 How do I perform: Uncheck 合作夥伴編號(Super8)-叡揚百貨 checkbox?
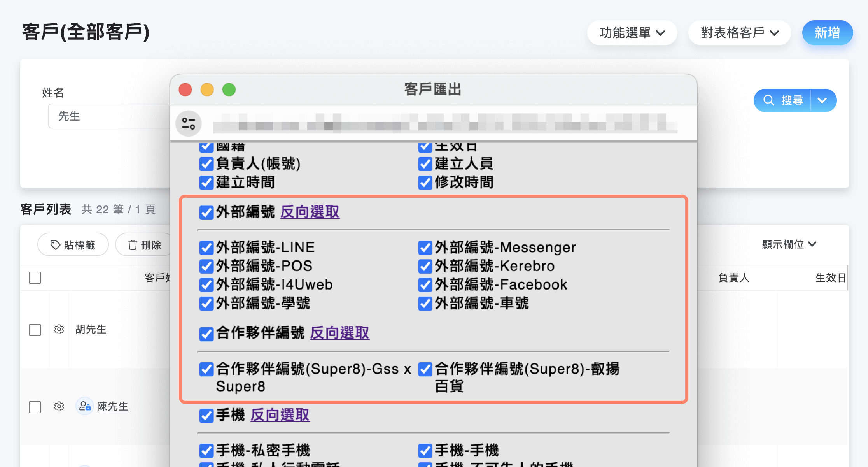point(425,369)
